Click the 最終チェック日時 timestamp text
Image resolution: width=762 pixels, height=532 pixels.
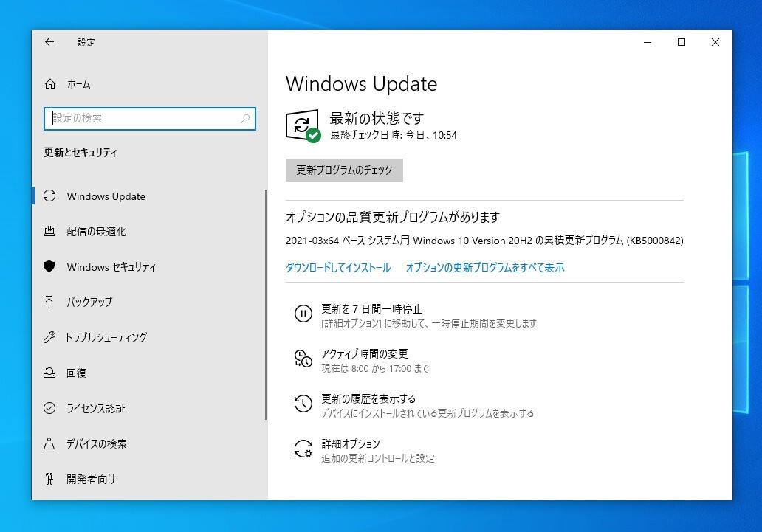point(394,135)
